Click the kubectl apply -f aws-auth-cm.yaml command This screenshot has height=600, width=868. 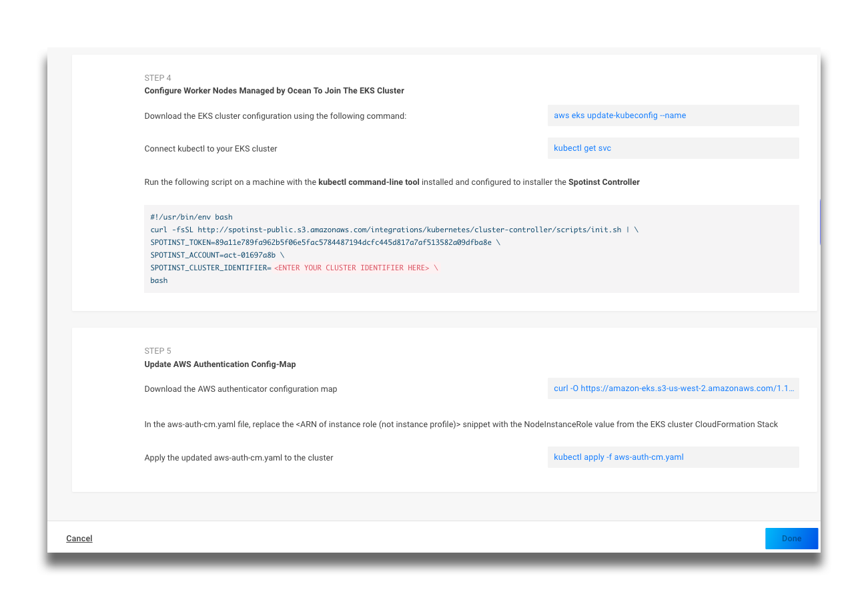(618, 457)
